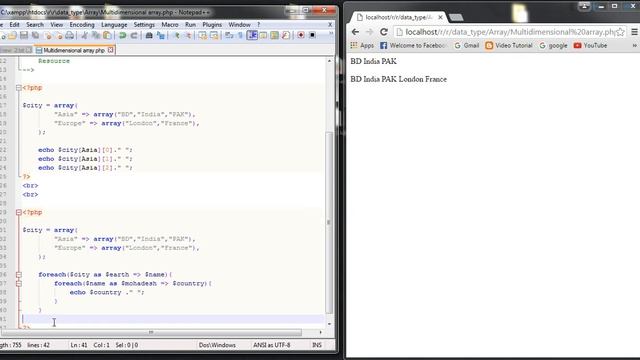Click the Zoom Out toolbar icon
The height and width of the screenshot is (360, 640).
pyautogui.click(x=188, y=36)
